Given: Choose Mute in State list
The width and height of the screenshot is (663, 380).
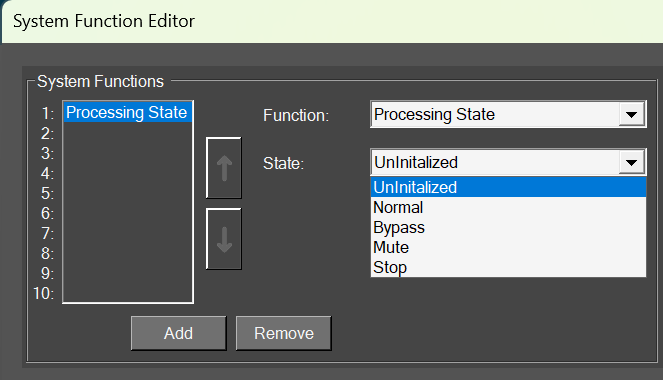Looking at the screenshot, I should click(x=508, y=247).
